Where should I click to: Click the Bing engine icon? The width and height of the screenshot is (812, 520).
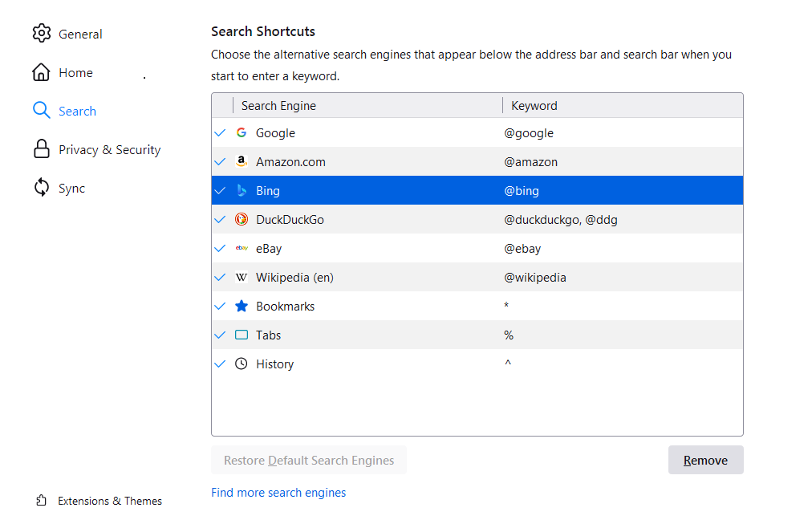point(241,190)
